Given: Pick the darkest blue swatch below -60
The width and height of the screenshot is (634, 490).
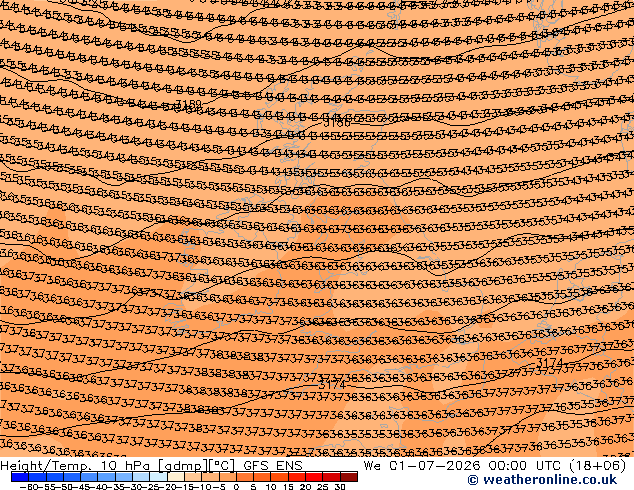Looking at the screenshot, I should coord(20,477).
